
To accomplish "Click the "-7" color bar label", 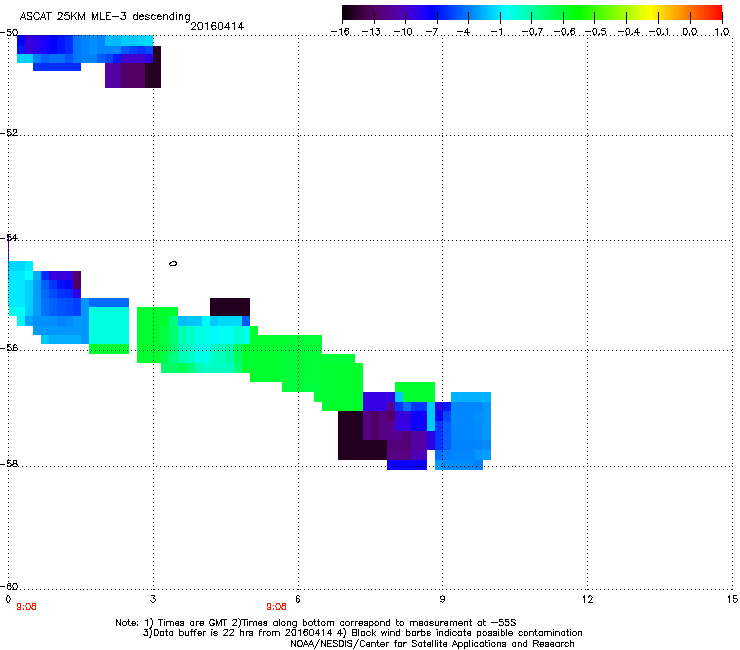I will click(x=432, y=32).
